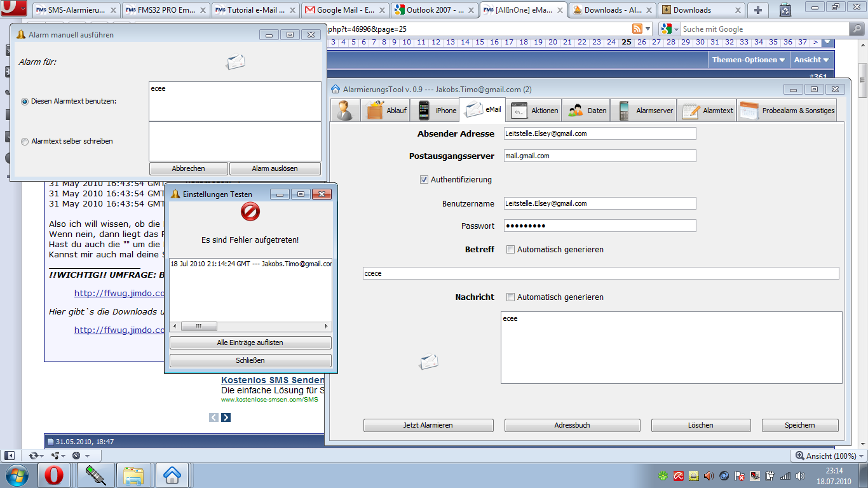Click the Betreff subject text field
This screenshot has height=488, width=868.
pos(600,273)
